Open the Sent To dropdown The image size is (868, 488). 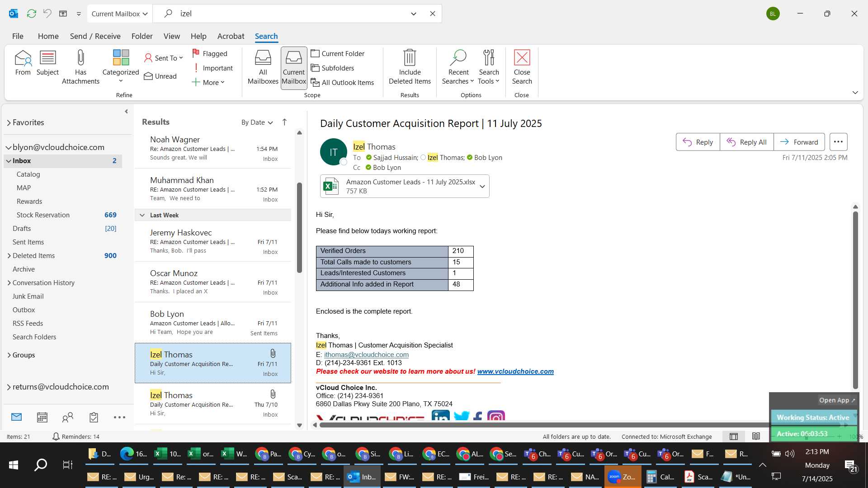click(x=164, y=58)
